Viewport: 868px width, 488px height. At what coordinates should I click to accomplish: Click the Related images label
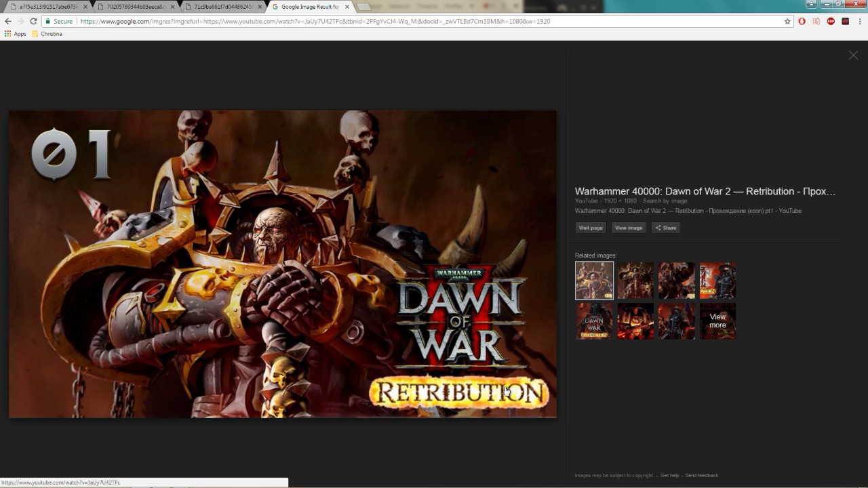pyautogui.click(x=596, y=256)
